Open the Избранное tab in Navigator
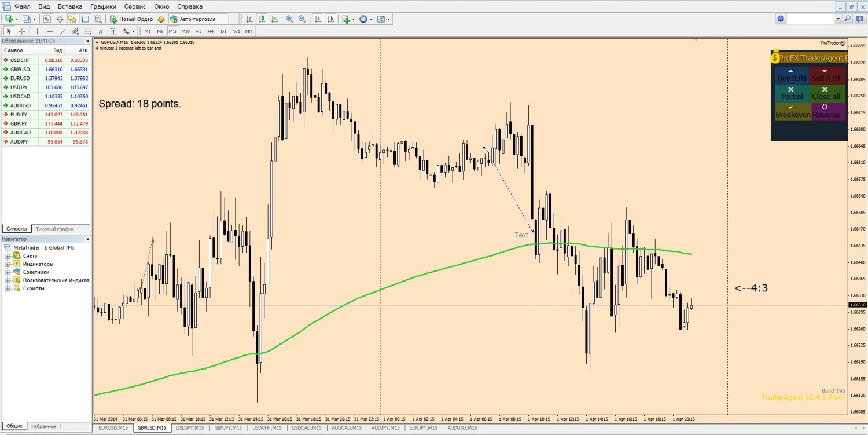 click(43, 426)
